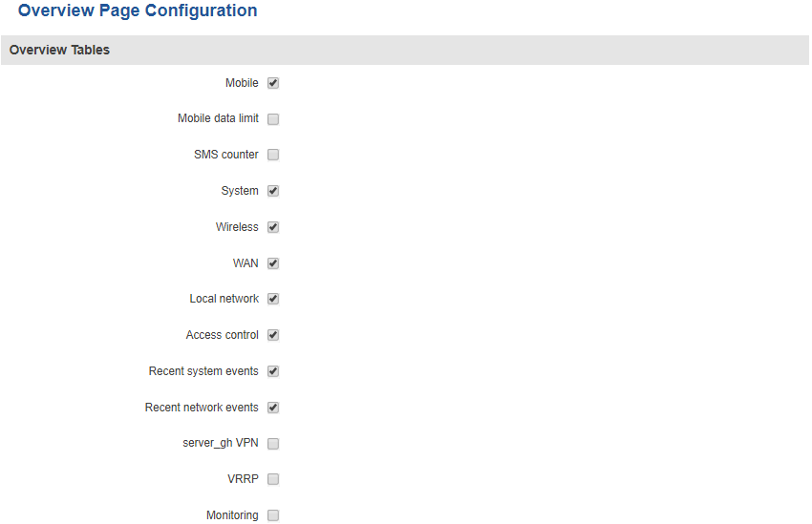Image resolution: width=812 pixels, height=524 pixels.
Task: Toggle the Recent network events checkbox
Action: [x=273, y=408]
